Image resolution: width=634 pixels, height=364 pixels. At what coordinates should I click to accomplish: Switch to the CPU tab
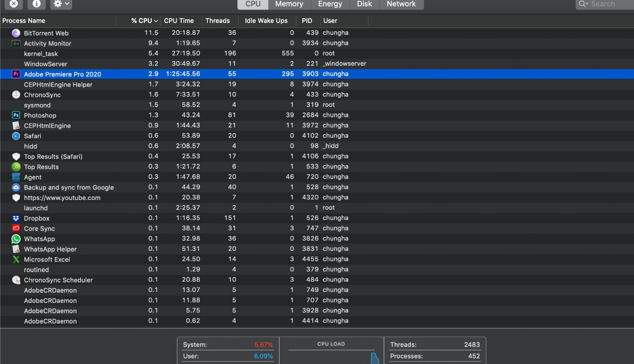click(253, 4)
